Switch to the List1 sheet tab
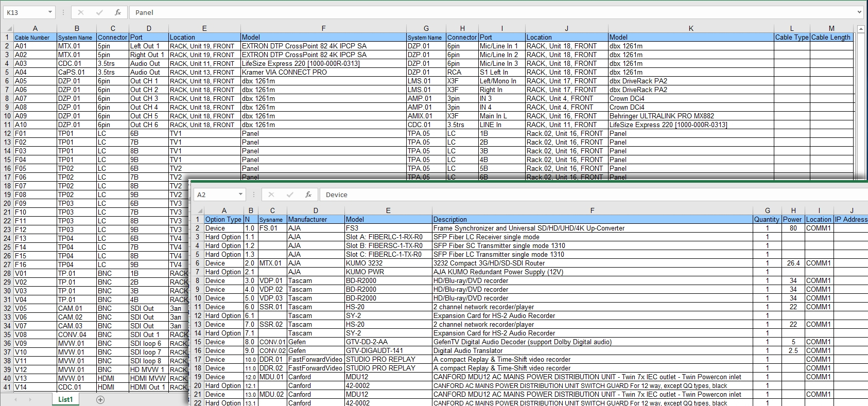The width and height of the screenshot is (868, 406). (x=65, y=399)
